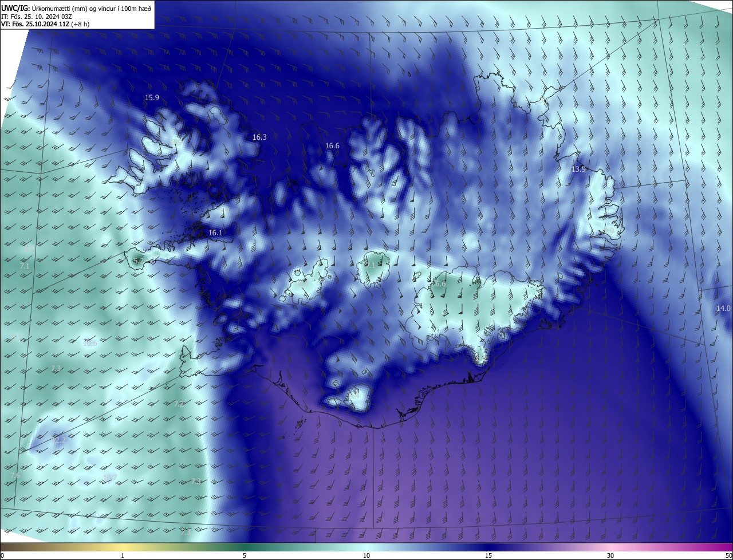Click the 7.6 value label
Viewport: 733px width, 560px height.
(15, 476)
